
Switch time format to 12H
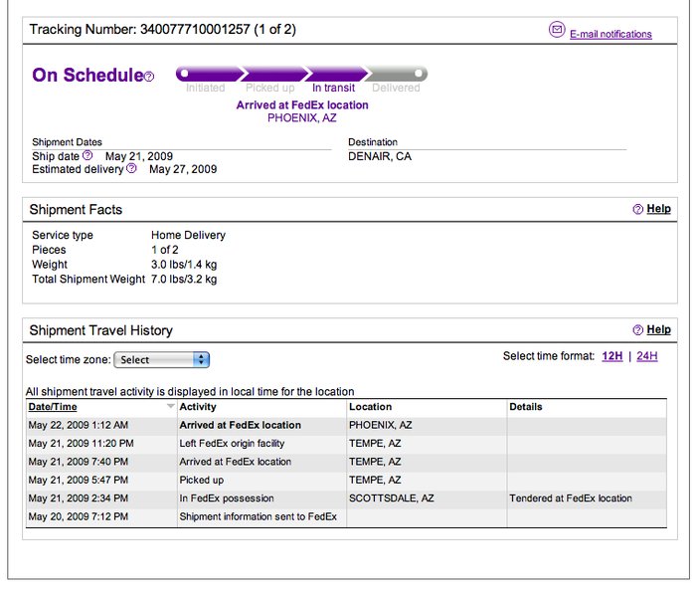pyautogui.click(x=612, y=355)
